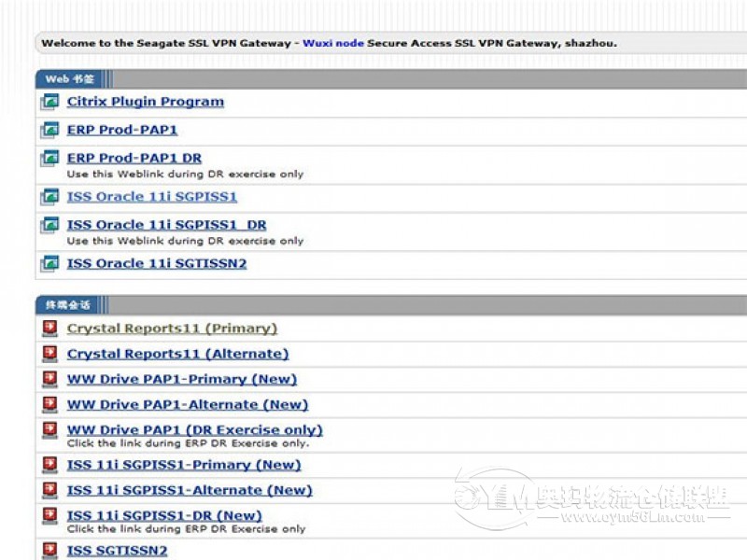
Task: Click the "Welcome to the Seagate SSL VPN Gateway" text
Action: pyautogui.click(x=166, y=43)
